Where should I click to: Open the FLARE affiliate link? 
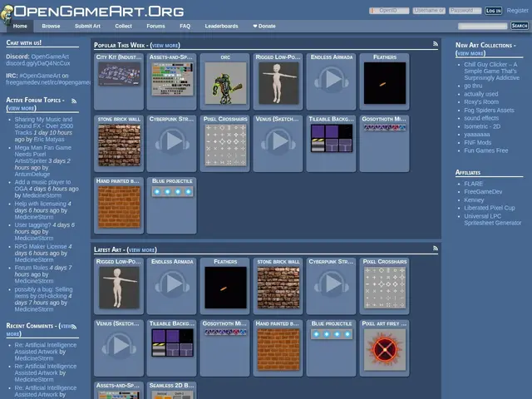click(x=473, y=184)
